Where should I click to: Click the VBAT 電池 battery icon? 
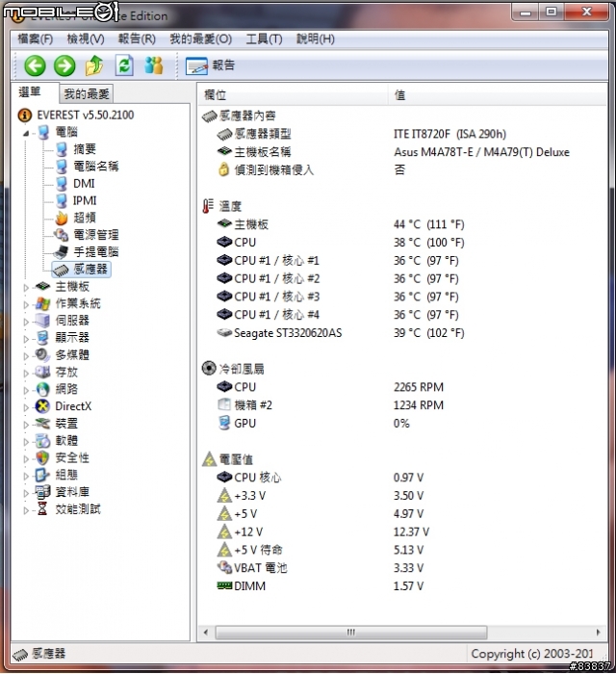224,567
